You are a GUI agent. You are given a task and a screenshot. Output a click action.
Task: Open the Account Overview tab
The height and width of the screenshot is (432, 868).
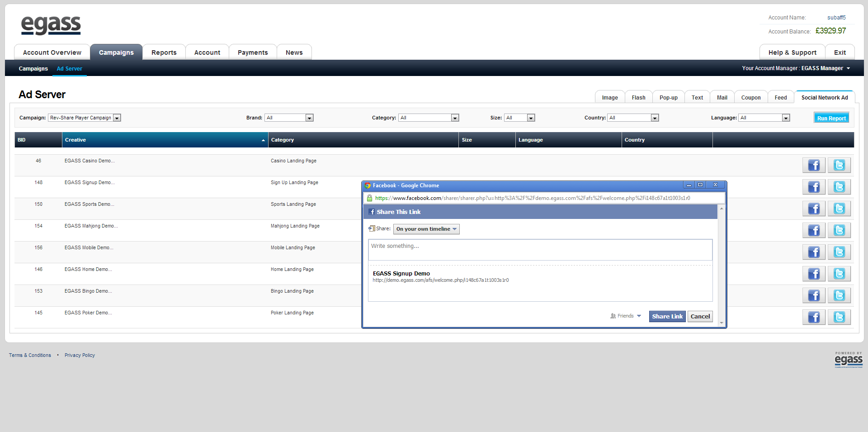[x=52, y=52]
